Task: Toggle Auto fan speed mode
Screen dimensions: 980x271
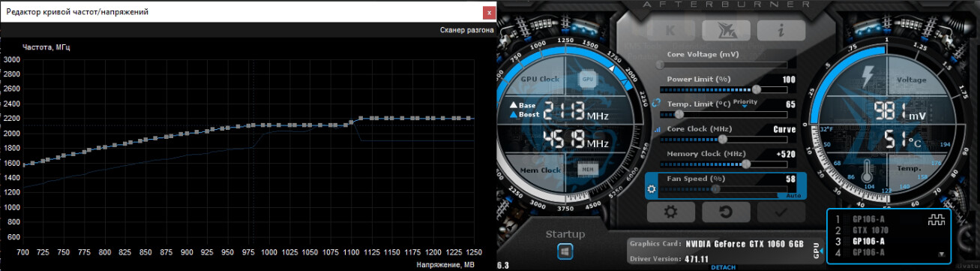Action: click(793, 196)
